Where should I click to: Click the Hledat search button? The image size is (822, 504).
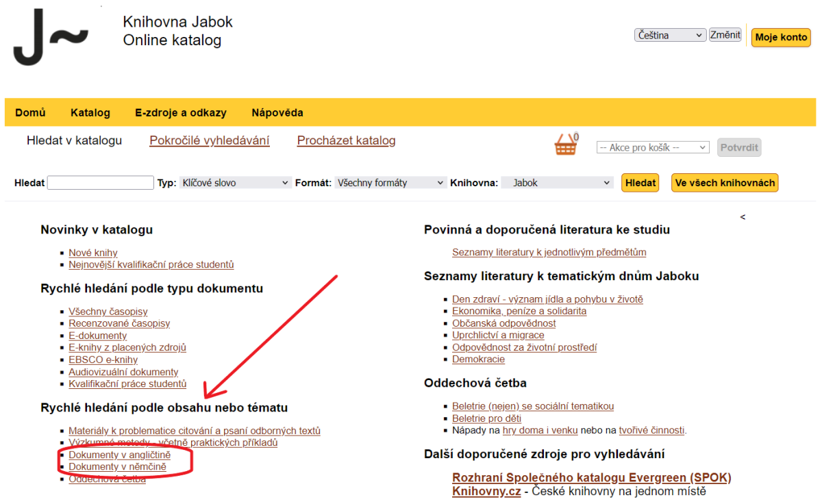[x=640, y=182]
